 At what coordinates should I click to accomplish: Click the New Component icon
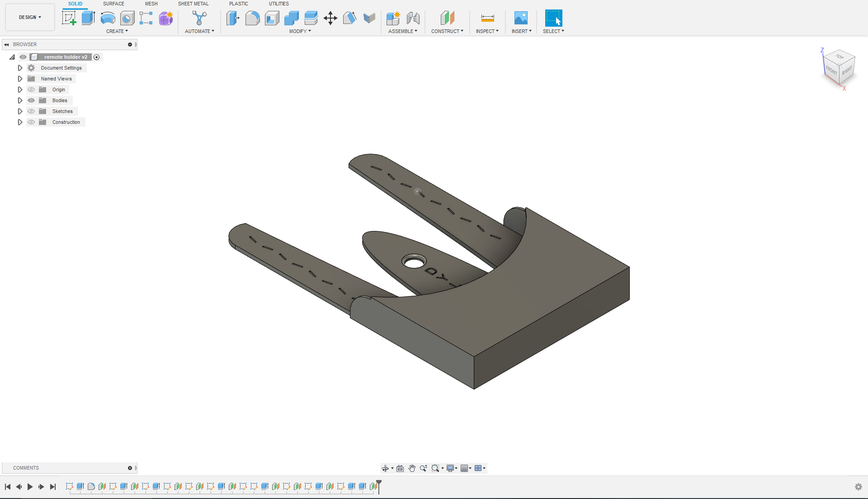pos(393,18)
